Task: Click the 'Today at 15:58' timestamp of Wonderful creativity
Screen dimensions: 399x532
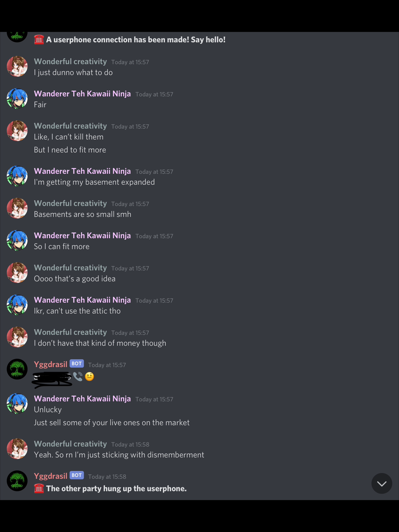Action: [130, 444]
